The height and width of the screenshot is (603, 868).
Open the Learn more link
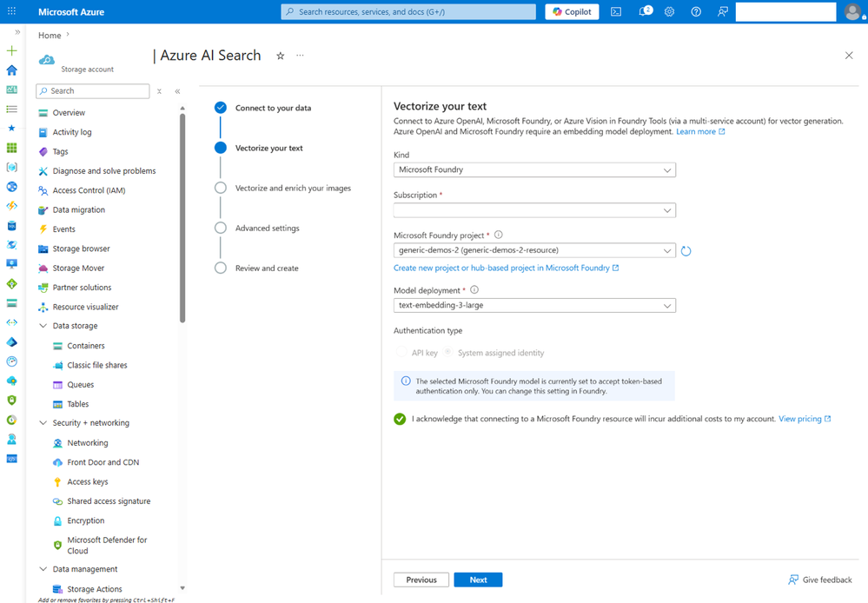700,132
